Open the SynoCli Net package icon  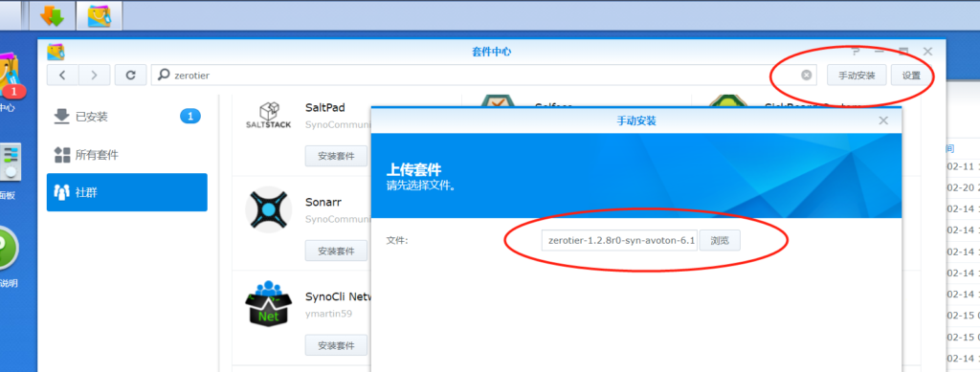[268, 303]
